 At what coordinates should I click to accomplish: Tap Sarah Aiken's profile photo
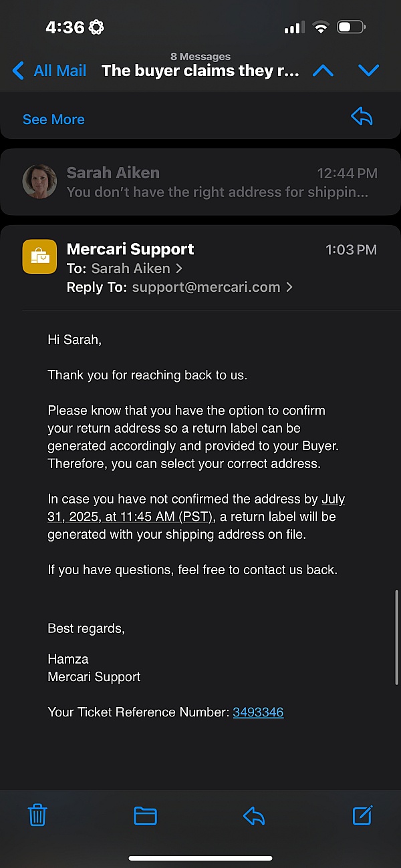point(39,182)
